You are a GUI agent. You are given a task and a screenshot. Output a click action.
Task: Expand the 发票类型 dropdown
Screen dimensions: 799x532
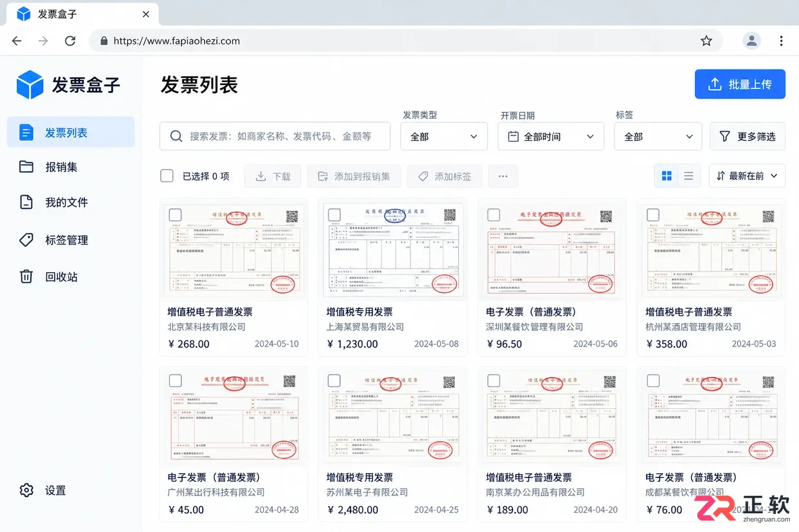pyautogui.click(x=444, y=136)
